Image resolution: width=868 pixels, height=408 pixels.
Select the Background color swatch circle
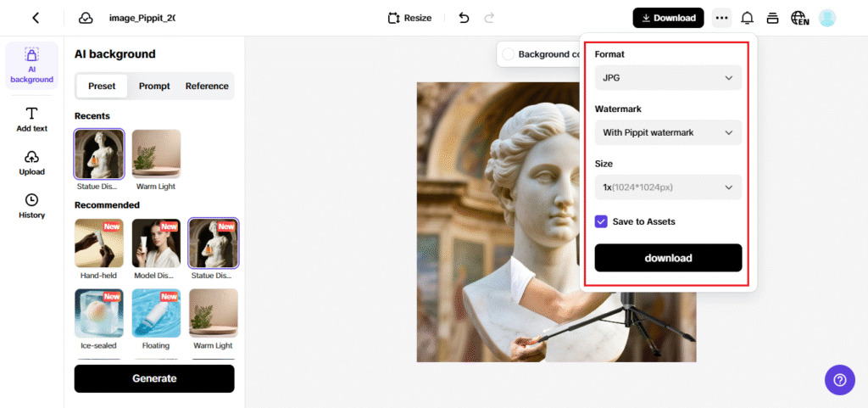pos(509,54)
